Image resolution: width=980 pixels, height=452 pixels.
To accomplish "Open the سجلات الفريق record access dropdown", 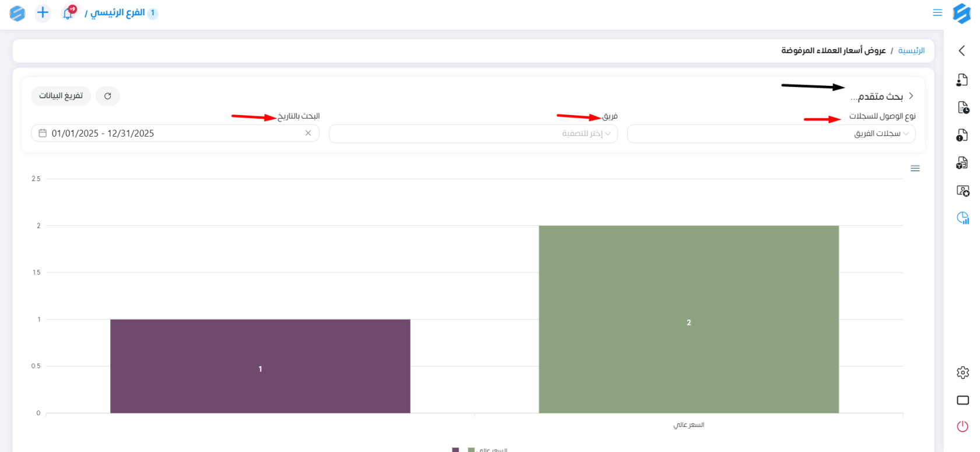I will [x=771, y=134].
